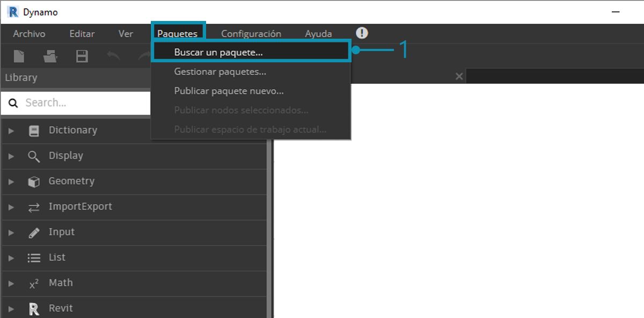This screenshot has width=644, height=318.
Task: Choose Buscar un paquete... menu entry
Action: [251, 52]
